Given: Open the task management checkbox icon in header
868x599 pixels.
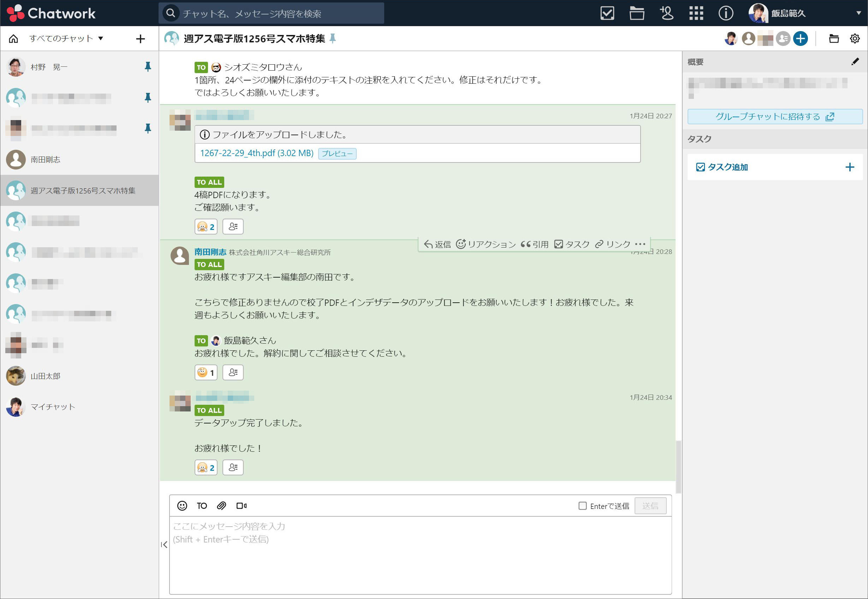Looking at the screenshot, I should click(607, 13).
